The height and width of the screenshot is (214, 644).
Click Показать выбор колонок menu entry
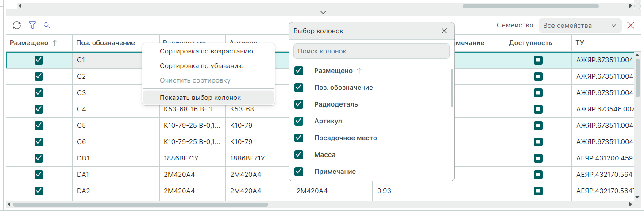[200, 98]
